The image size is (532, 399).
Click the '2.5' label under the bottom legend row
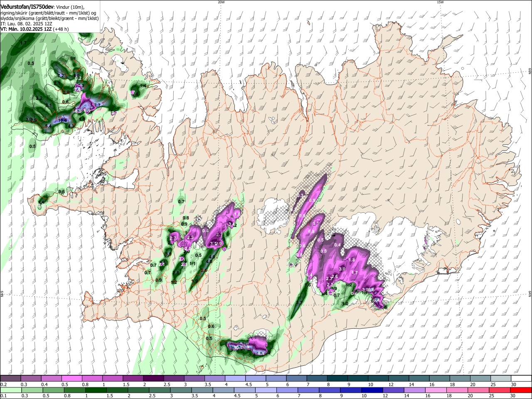pos(152,396)
